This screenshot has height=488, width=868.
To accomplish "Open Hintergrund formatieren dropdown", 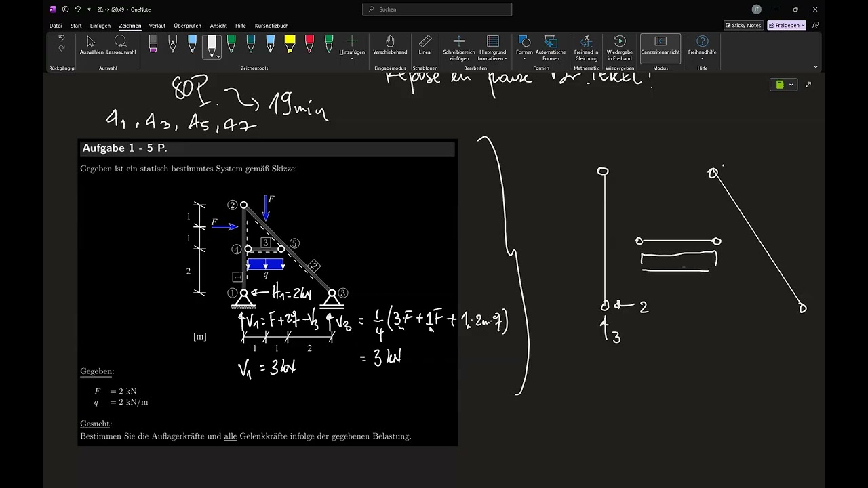I will 493,47.
